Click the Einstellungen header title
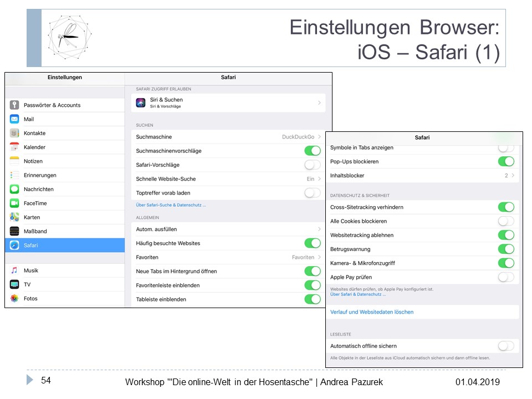The height and width of the screenshot is (399, 532). [x=65, y=77]
